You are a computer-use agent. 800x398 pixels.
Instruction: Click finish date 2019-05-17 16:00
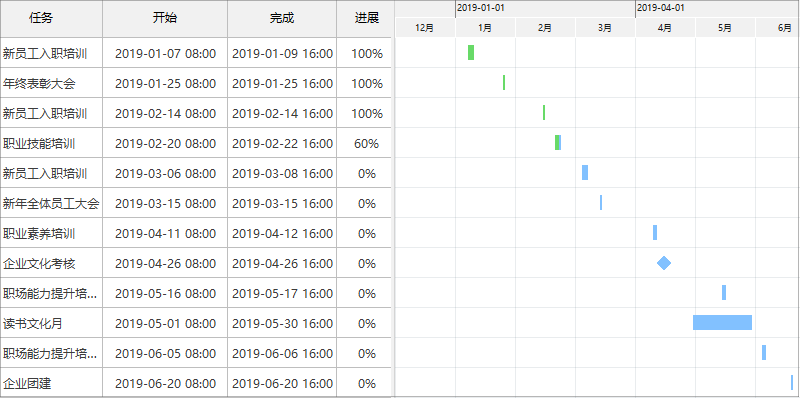point(282,293)
